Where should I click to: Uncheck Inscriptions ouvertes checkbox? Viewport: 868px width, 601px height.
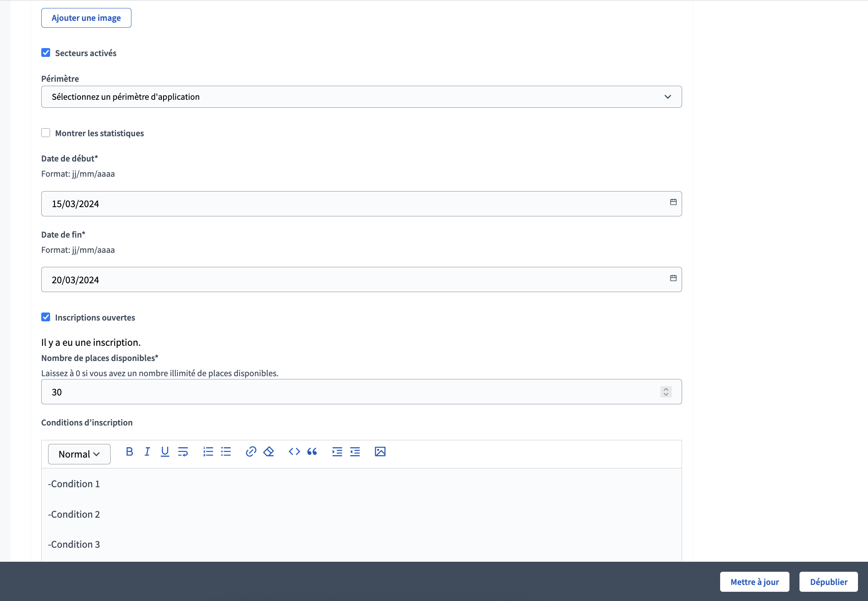pos(46,317)
